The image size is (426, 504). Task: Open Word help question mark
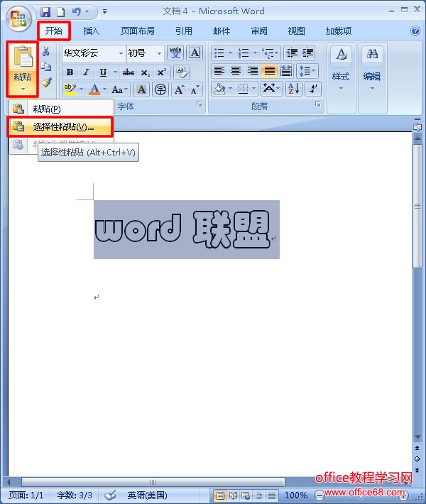click(415, 31)
